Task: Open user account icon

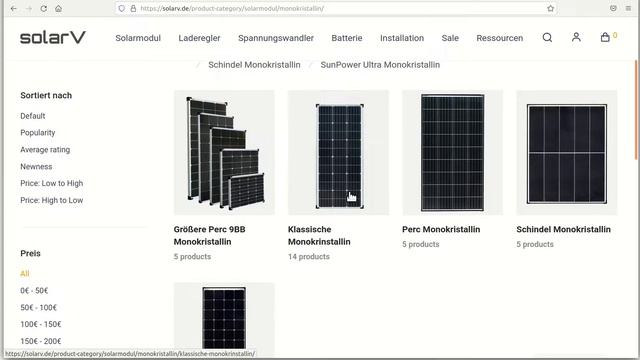Action: click(576, 38)
